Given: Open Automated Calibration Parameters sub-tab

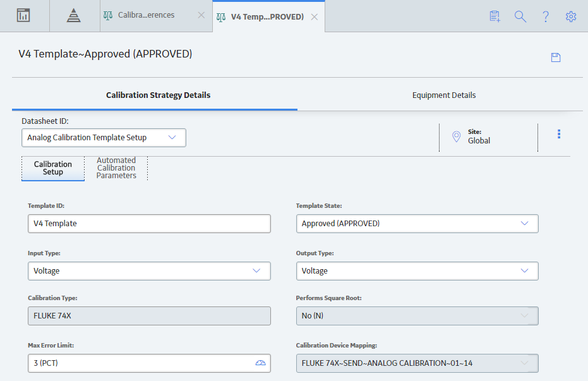Looking at the screenshot, I should 116,168.
